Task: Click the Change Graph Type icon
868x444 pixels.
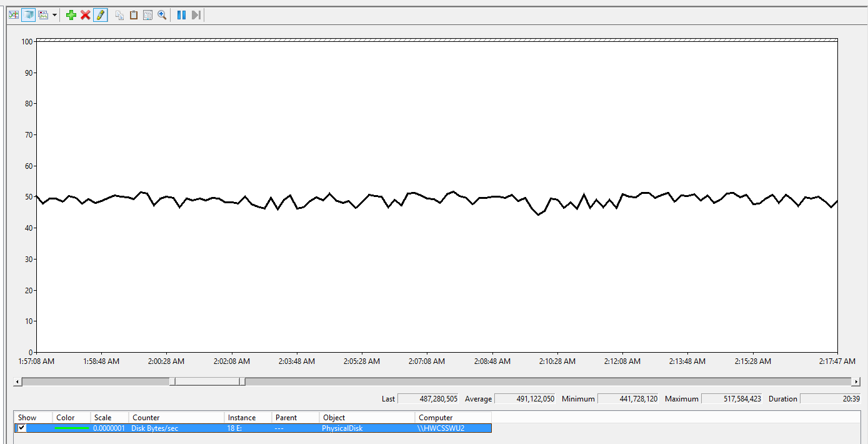Action: point(43,15)
